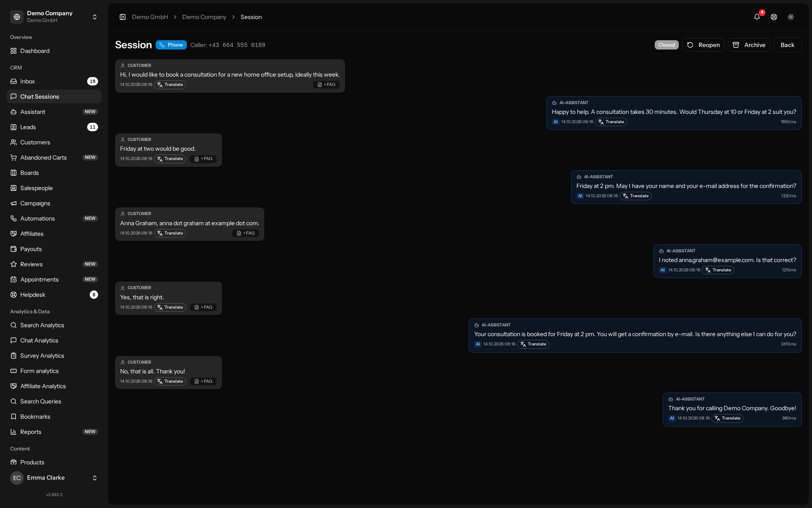Open the help support icon
The height and width of the screenshot is (508, 812).
(774, 17)
